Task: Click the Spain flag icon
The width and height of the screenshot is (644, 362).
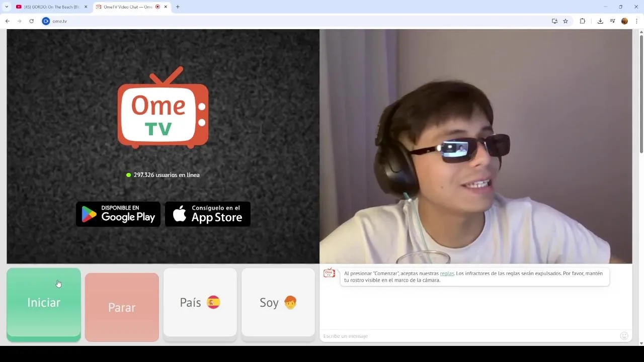Action: [x=213, y=302]
